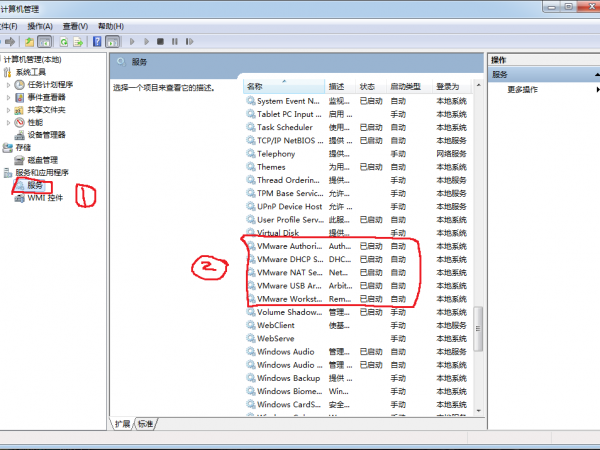Open the 查看(V) menu
The image size is (600, 450).
tap(74, 25)
